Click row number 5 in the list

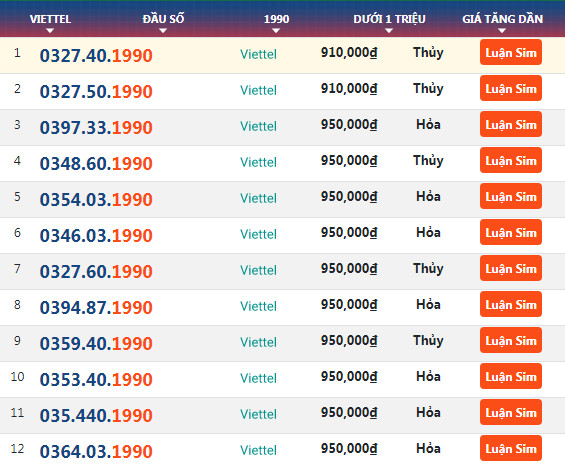[x=17, y=197]
